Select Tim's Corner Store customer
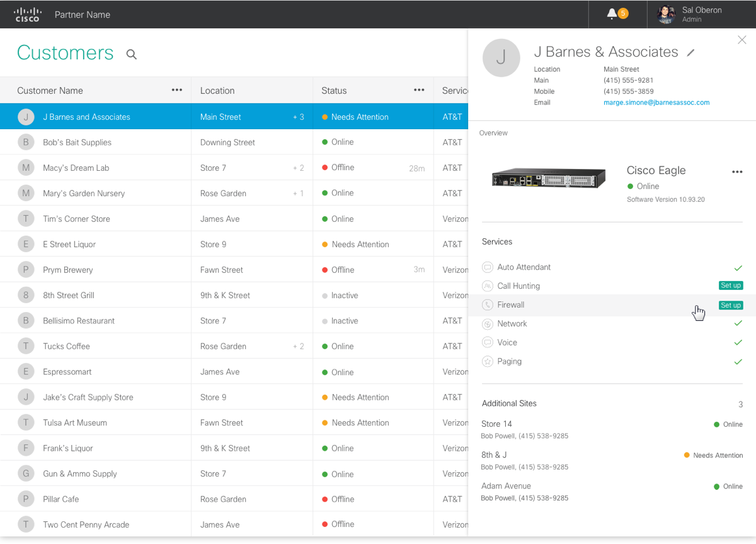Viewport: 756px width, 544px height. 76,219
